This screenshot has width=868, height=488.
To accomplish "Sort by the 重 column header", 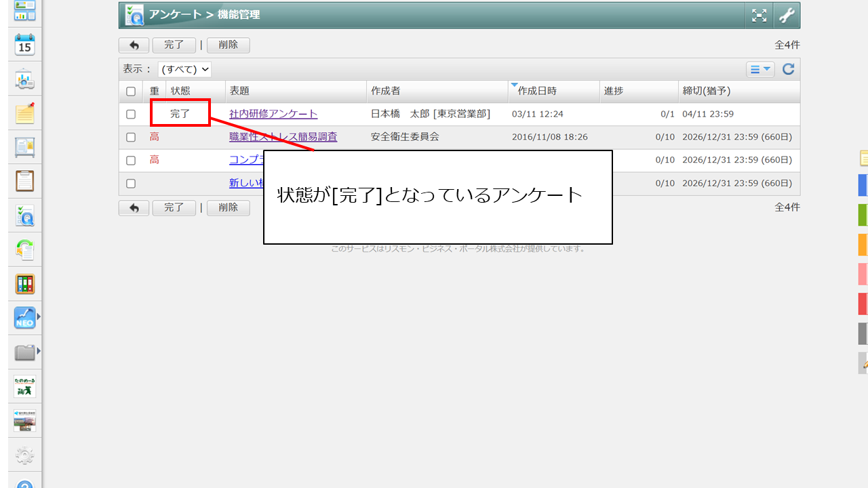I will [x=155, y=91].
